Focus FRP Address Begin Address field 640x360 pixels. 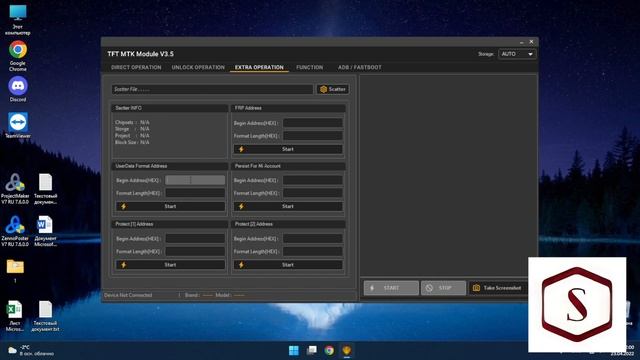pyautogui.click(x=313, y=123)
